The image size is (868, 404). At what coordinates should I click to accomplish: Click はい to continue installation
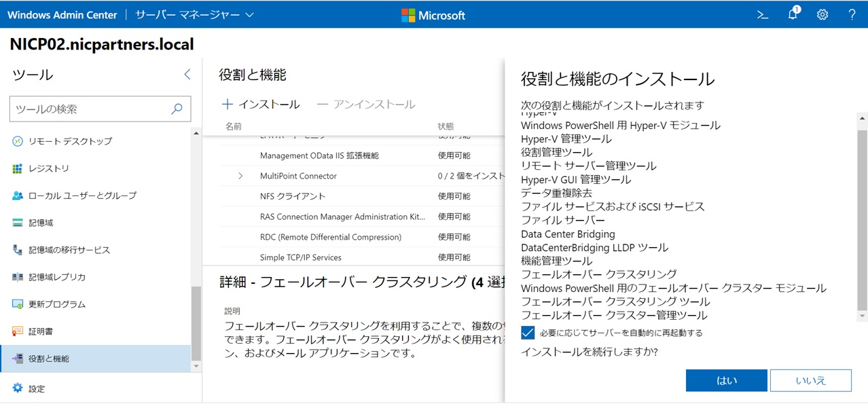point(726,380)
